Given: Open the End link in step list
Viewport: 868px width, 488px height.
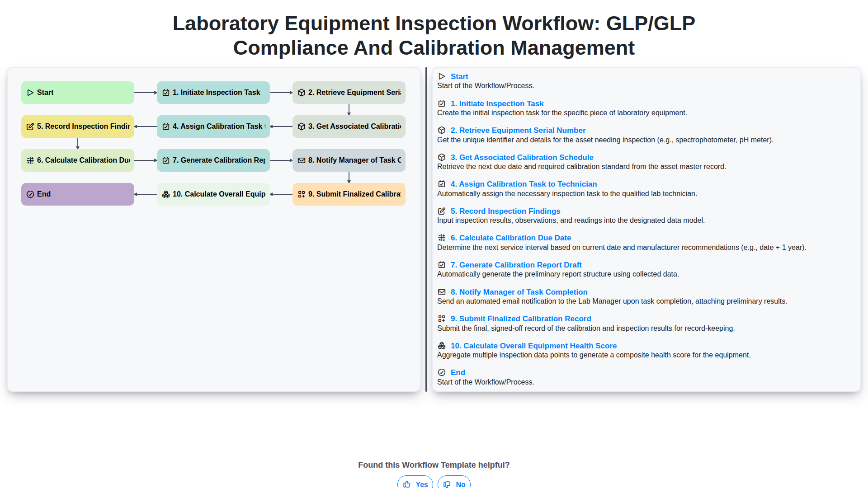Looking at the screenshot, I should (x=458, y=372).
